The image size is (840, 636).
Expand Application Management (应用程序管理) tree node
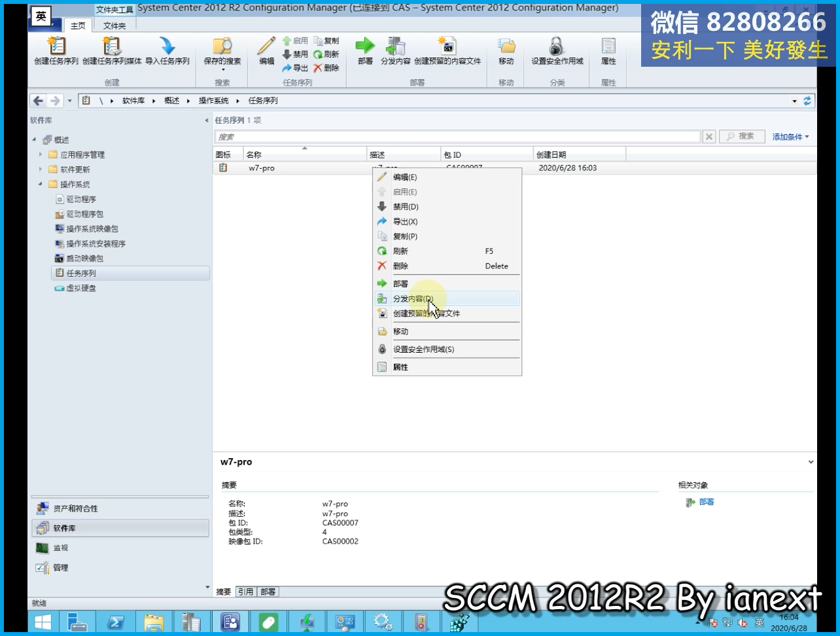point(41,155)
